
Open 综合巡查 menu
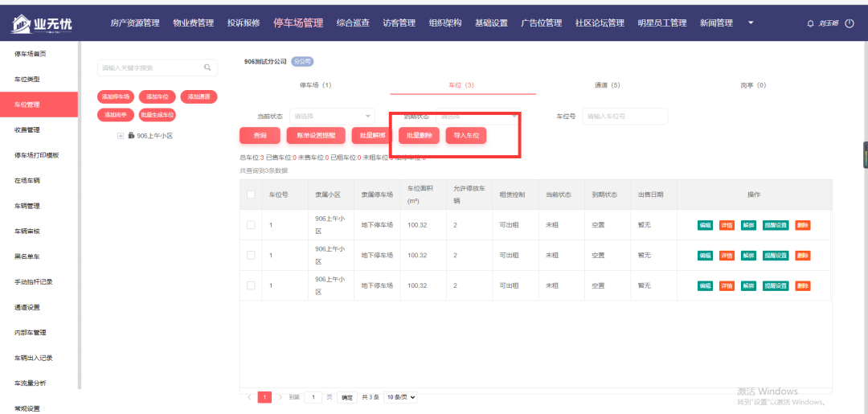coord(353,23)
